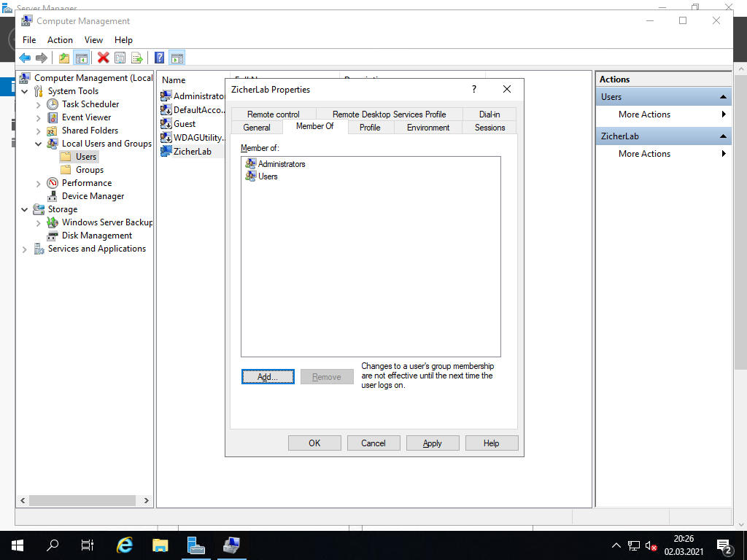Click the Export List toolbar icon
This screenshot has width=747, height=560.
[136, 58]
